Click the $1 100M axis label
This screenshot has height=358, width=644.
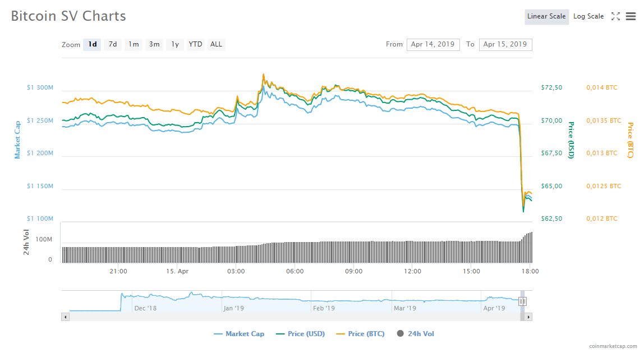point(40,218)
